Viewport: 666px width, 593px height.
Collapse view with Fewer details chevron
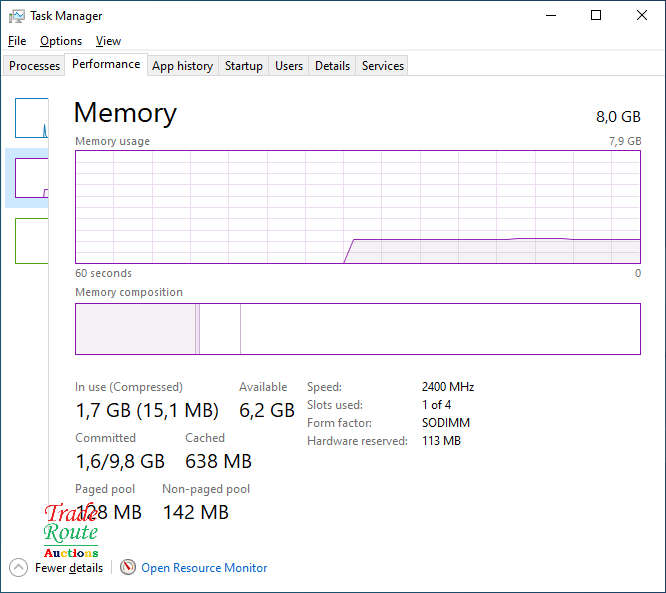click(18, 568)
